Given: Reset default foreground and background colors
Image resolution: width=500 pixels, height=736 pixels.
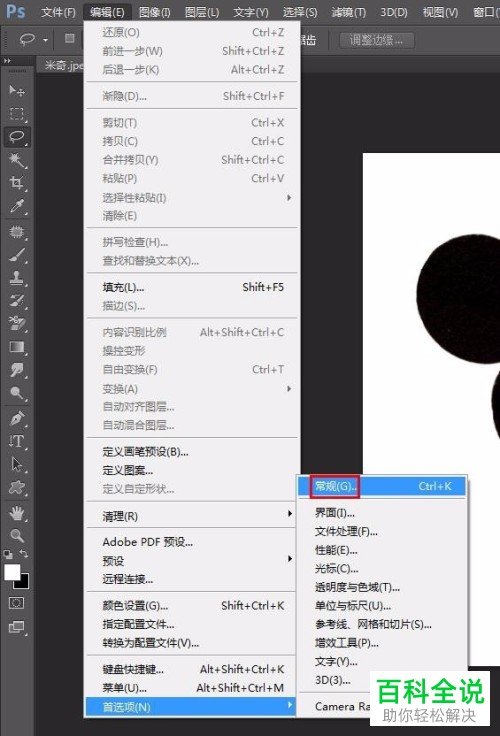Looking at the screenshot, I should click(x=8, y=554).
